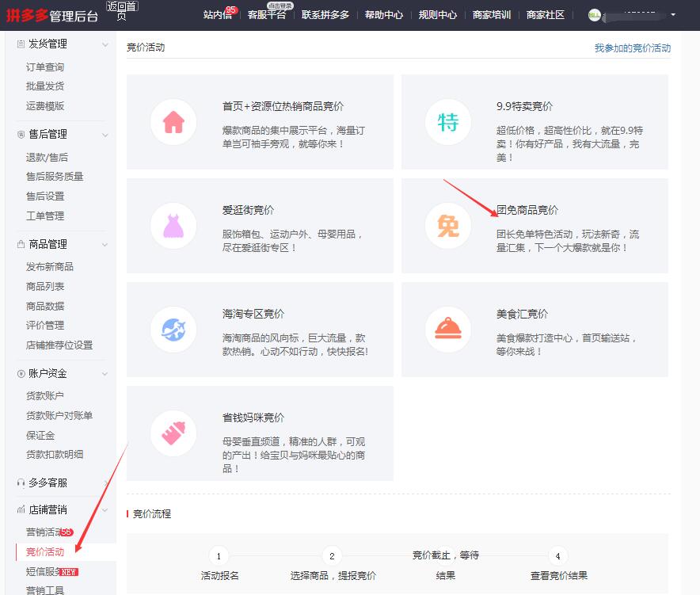The width and height of the screenshot is (700, 595).
Task: Open 营销活动 in the sidebar
Action: [x=45, y=532]
